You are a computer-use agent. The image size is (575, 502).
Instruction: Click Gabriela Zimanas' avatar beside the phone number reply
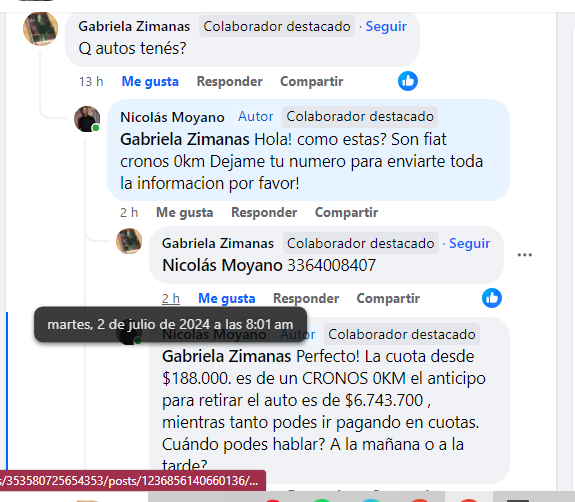[x=129, y=241]
